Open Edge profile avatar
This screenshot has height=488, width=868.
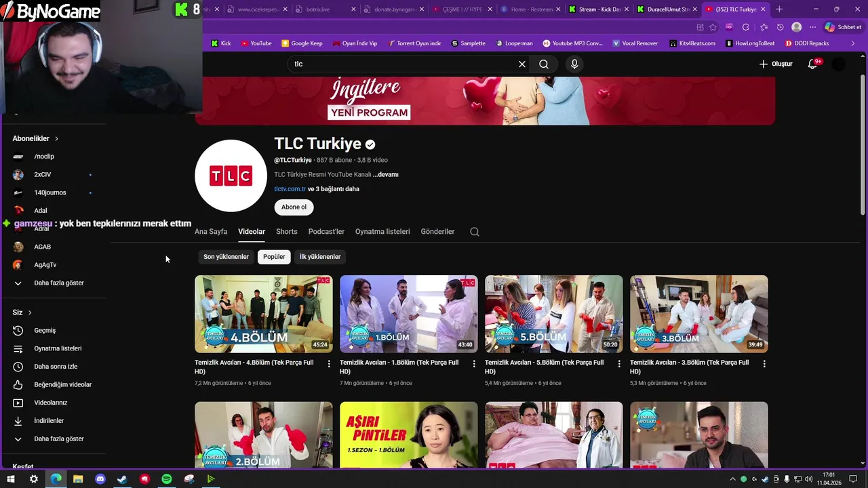tap(797, 27)
